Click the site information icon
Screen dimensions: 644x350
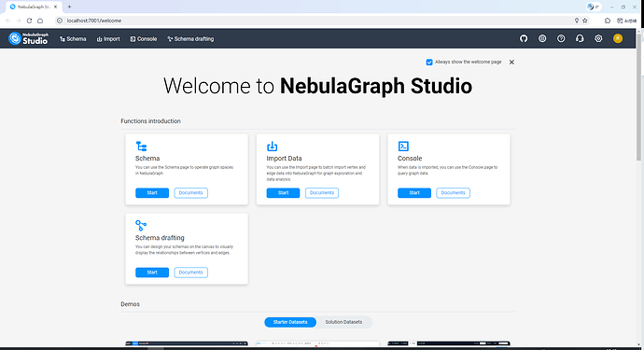[x=60, y=21]
